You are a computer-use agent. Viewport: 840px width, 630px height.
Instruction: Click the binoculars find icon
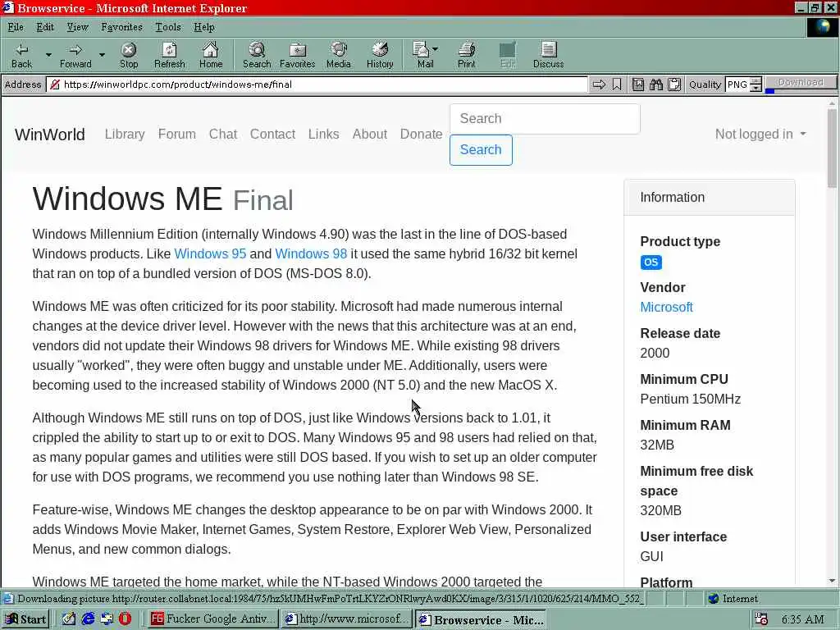[655, 84]
